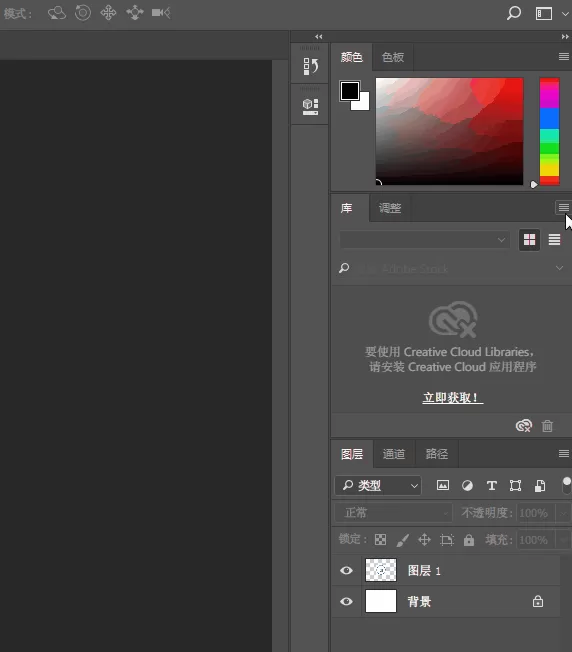This screenshot has width=572, height=652.
Task: Select the layer named 背景
Action: pyautogui.click(x=419, y=602)
